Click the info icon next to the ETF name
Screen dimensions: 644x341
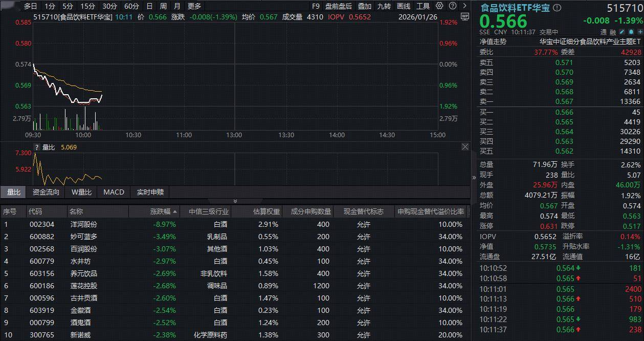coord(557,8)
